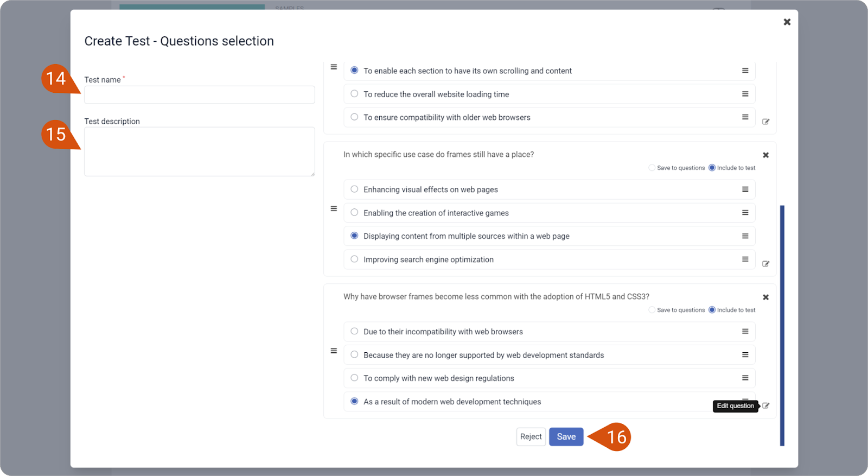Click the HTML5 question reorder handle
This screenshot has width=868, height=476.
334,351
